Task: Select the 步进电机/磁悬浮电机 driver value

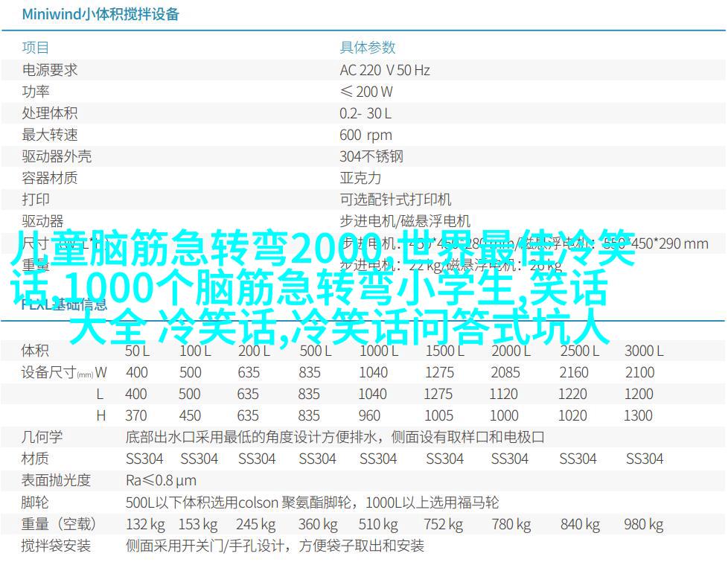Action: tap(404, 221)
